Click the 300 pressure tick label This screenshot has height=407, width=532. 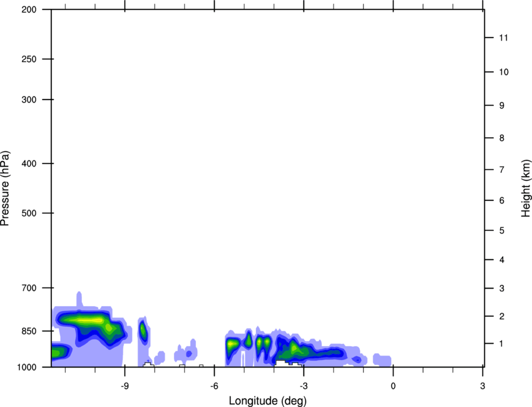29,100
